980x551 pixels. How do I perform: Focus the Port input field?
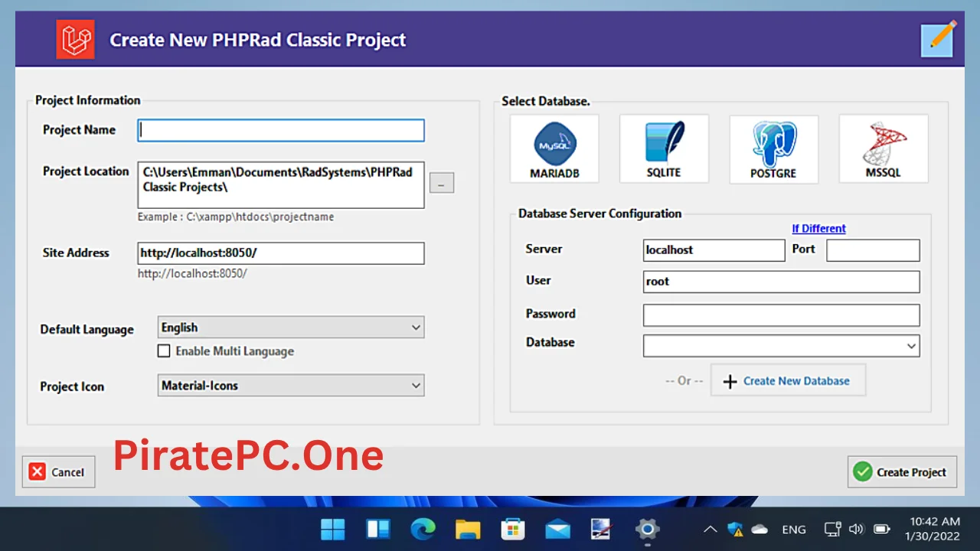tap(874, 250)
